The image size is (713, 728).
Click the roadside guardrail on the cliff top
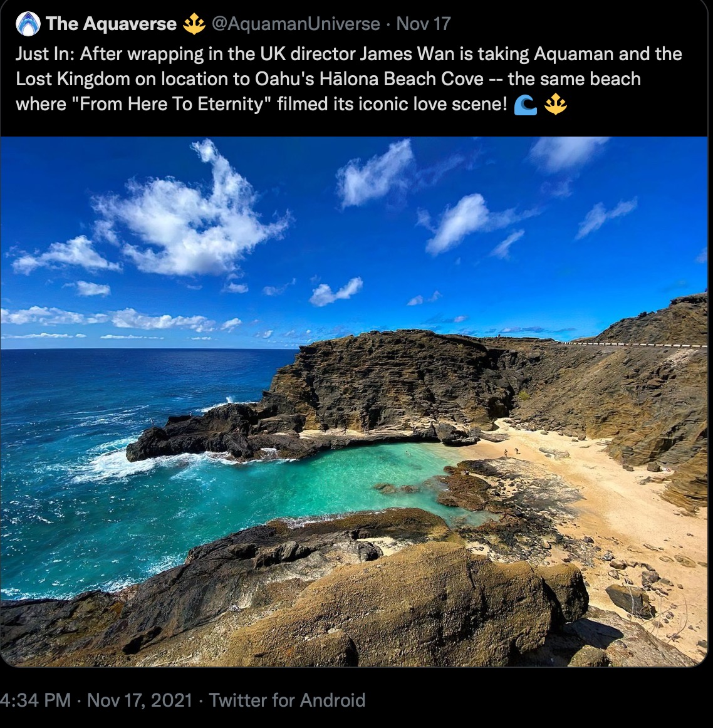pyautogui.click(x=632, y=345)
